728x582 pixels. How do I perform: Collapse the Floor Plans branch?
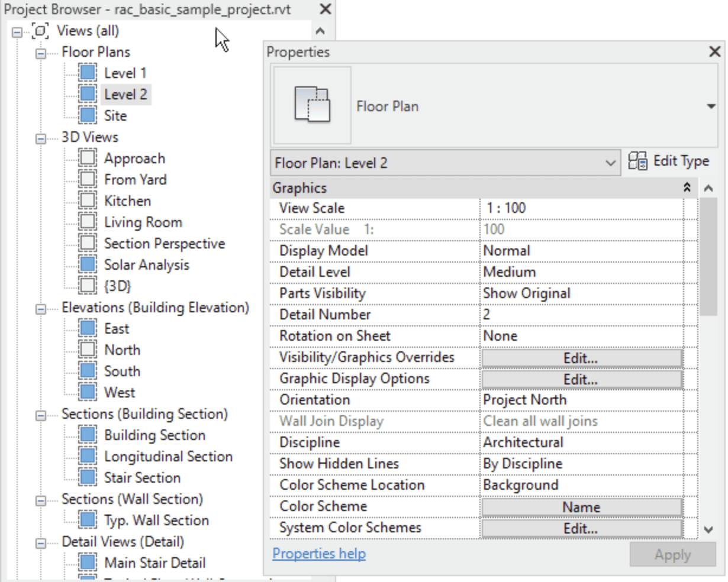[41, 53]
